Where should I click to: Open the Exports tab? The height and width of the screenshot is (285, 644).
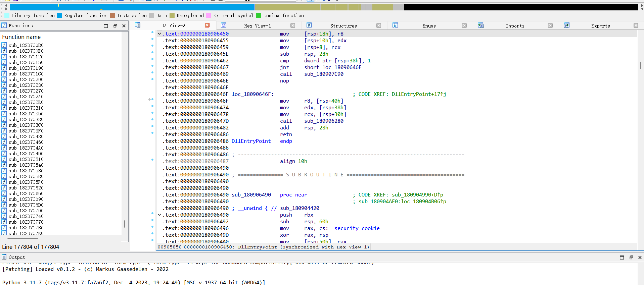[601, 25]
